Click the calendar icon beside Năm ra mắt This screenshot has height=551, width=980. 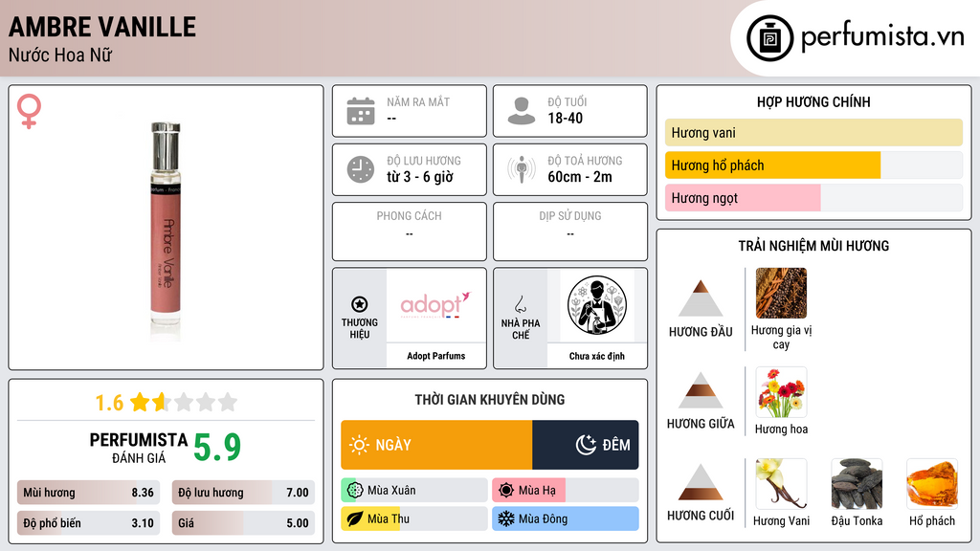pos(361,111)
